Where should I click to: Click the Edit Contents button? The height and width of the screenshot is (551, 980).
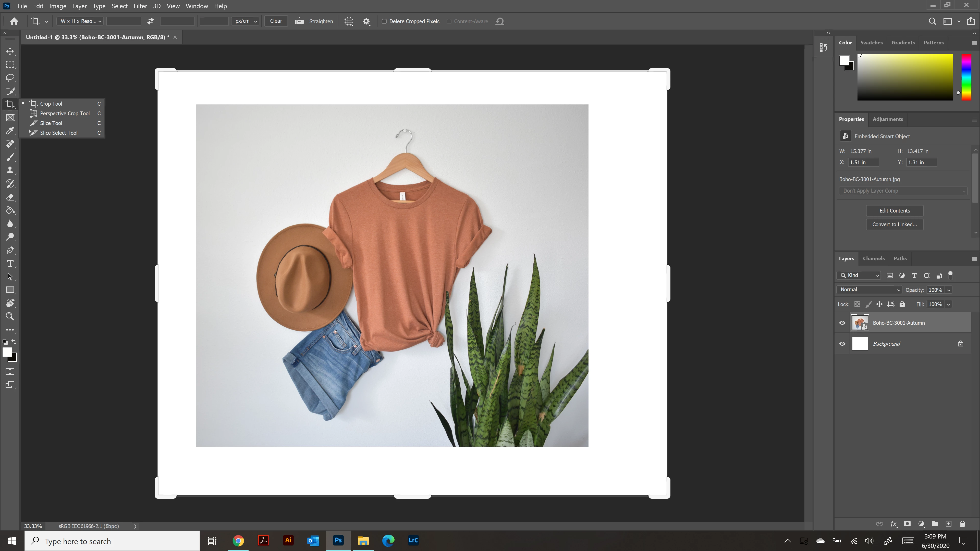coord(895,211)
